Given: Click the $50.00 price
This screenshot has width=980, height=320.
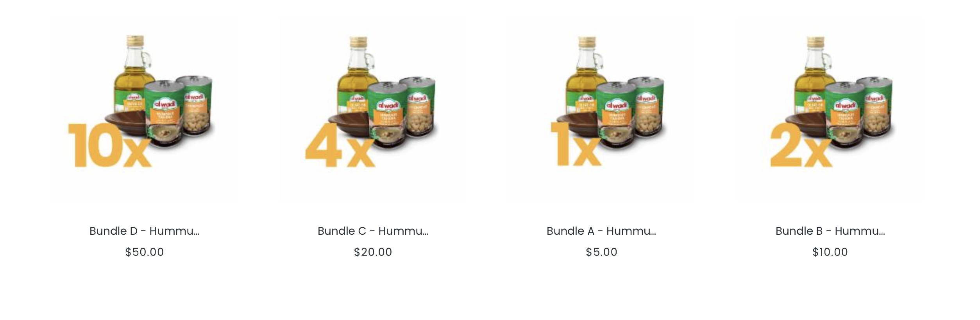Looking at the screenshot, I should 145,252.
